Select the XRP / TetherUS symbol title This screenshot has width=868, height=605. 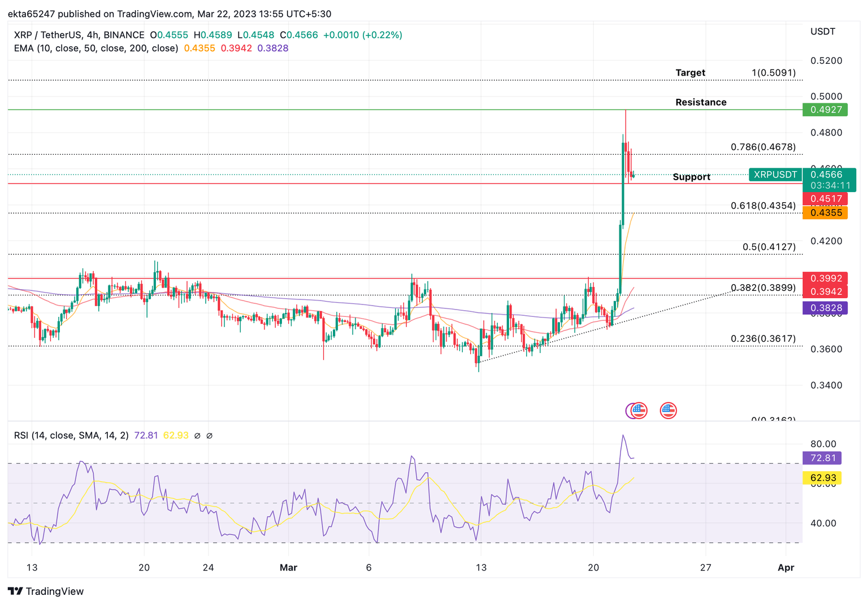[49, 34]
